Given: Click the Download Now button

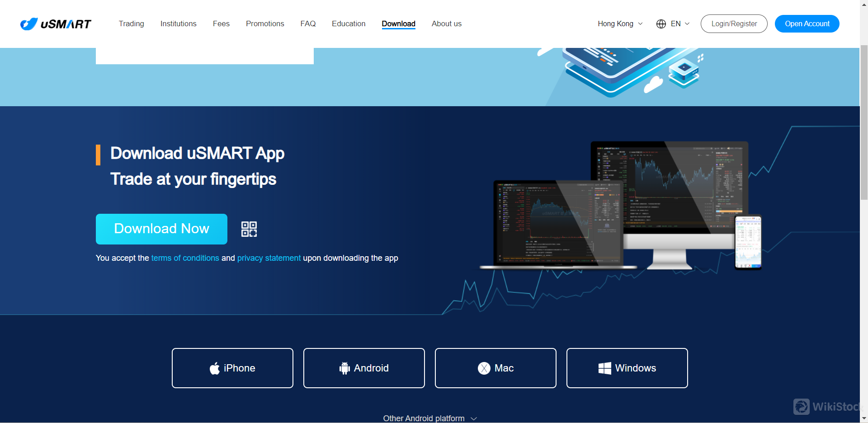Looking at the screenshot, I should (x=161, y=229).
